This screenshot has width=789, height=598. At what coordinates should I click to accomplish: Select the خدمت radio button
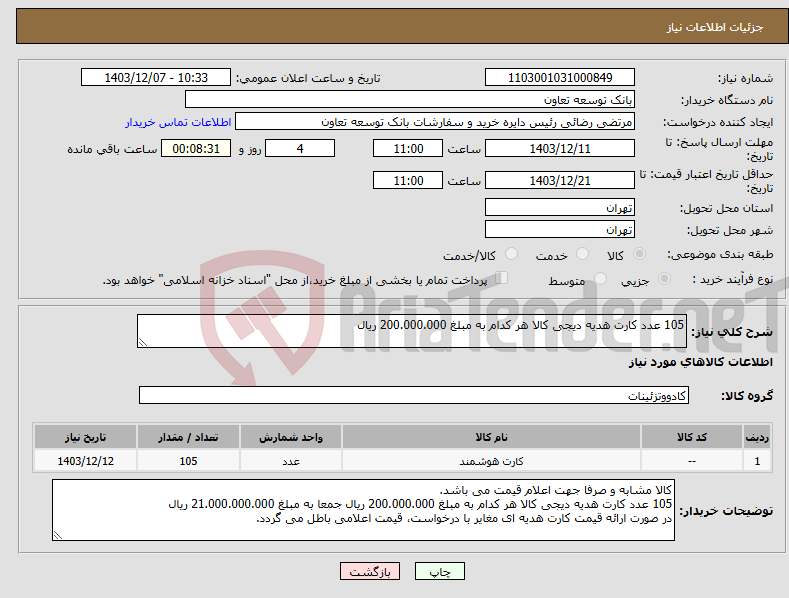pyautogui.click(x=582, y=254)
